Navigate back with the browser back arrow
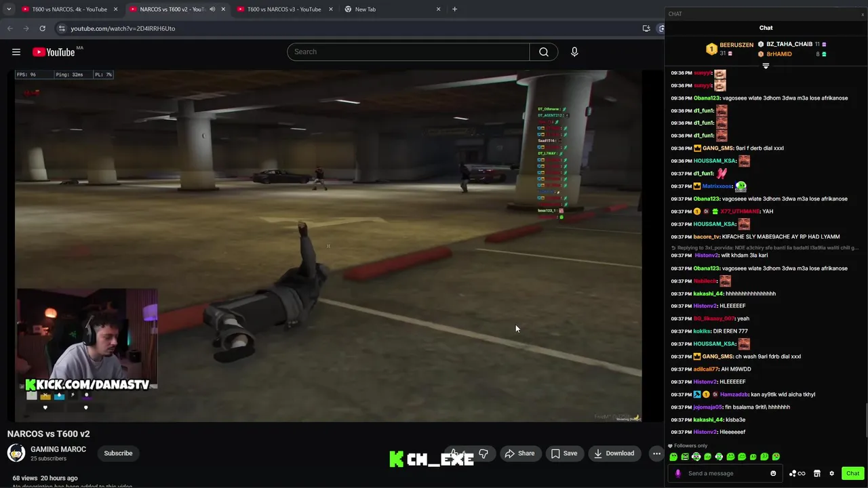Viewport: 868px width, 488px height. pyautogui.click(x=9, y=28)
